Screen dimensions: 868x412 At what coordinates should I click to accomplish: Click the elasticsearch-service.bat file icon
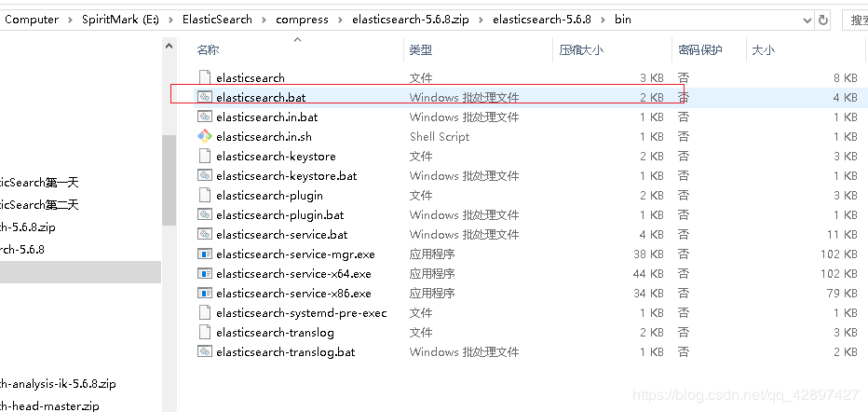[205, 234]
